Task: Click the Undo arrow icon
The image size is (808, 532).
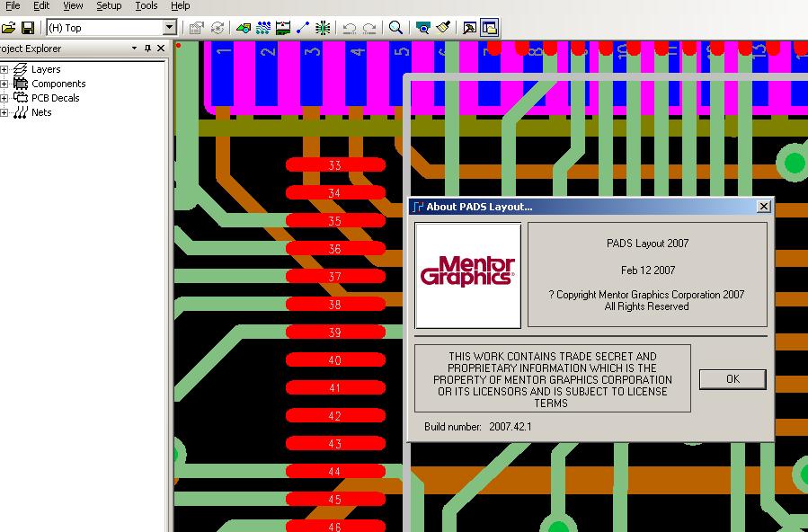Action: tap(350, 27)
